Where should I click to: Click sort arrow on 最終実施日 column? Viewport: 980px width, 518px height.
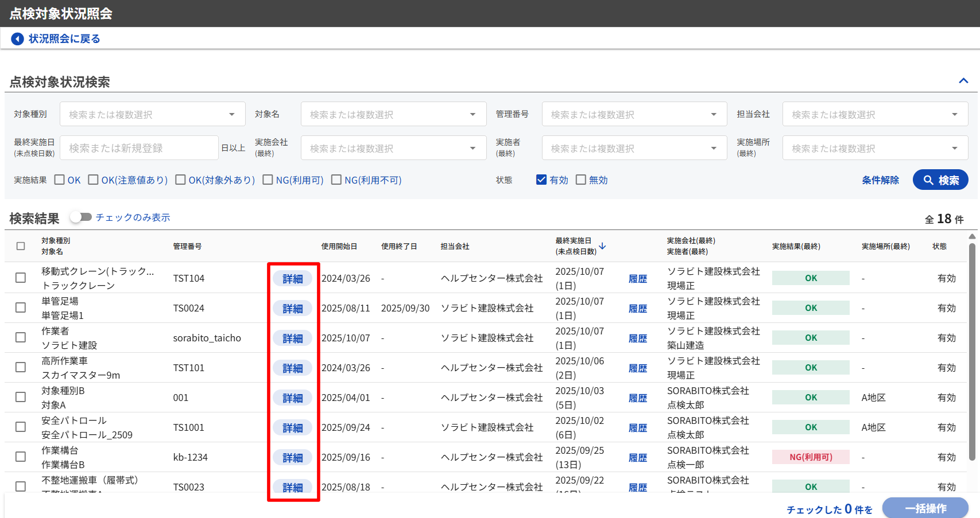pos(602,246)
